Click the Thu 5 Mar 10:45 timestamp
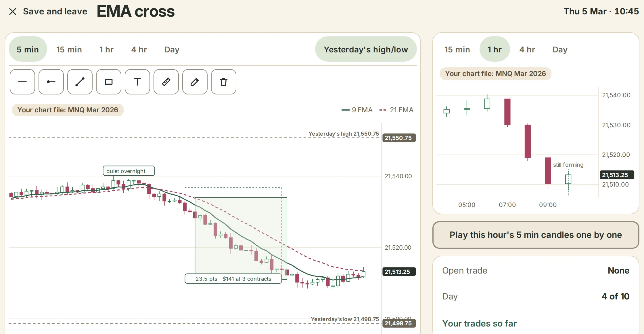This screenshot has height=334, width=644. 601,12
